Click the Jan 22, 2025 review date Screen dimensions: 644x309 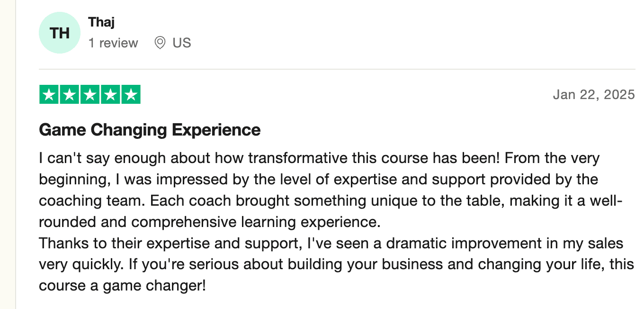593,95
